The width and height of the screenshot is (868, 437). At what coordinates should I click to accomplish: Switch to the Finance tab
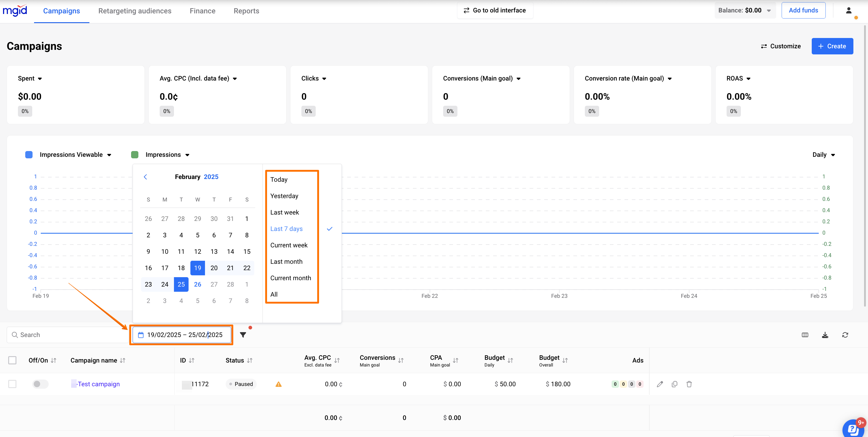202,11
